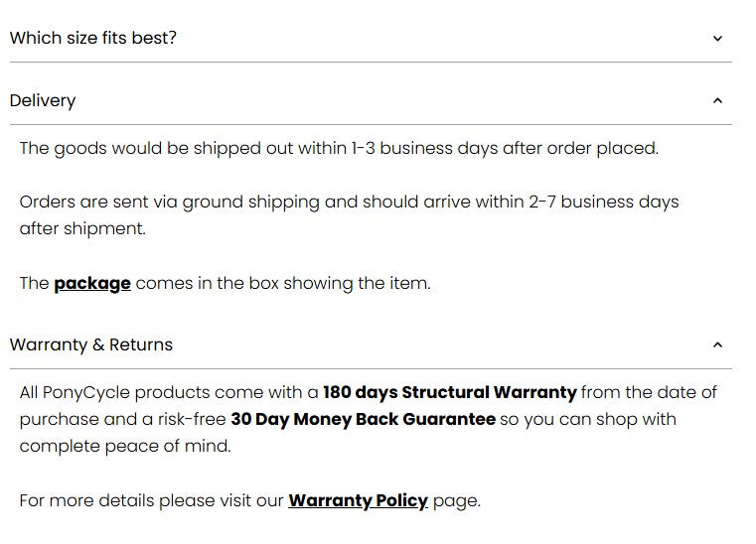Open the 'Which size fits best?' section title
The height and width of the screenshot is (544, 756).
93,38
